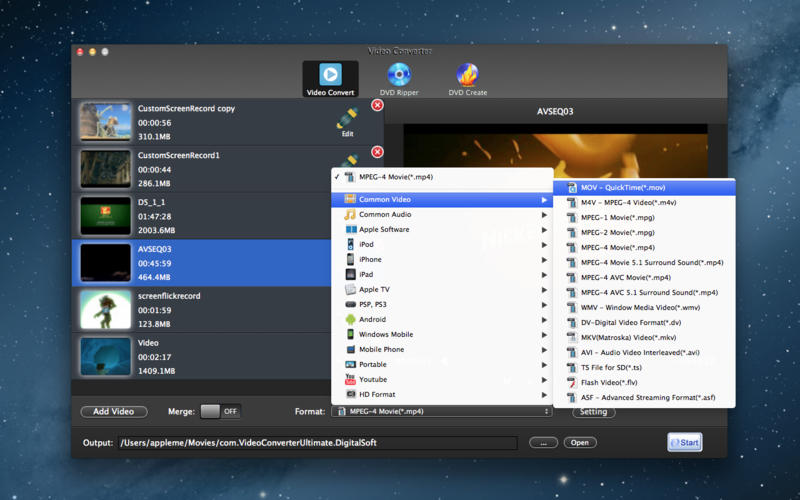This screenshot has width=800, height=500.
Task: Click the AVSEQ03 video row
Action: click(x=202, y=263)
